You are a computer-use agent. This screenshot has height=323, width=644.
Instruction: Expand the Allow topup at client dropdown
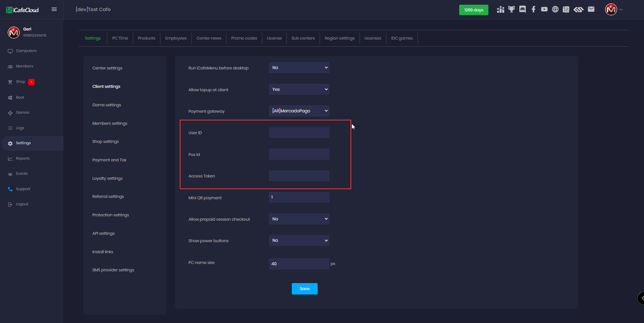coord(299,90)
